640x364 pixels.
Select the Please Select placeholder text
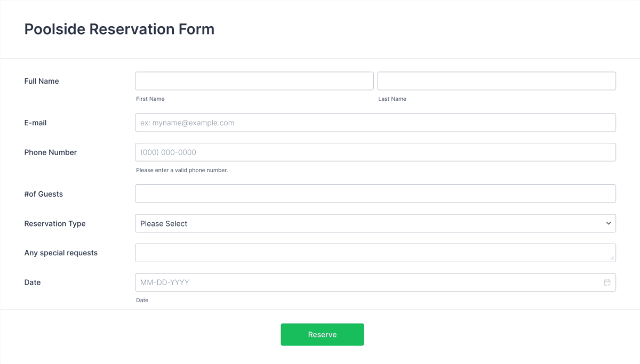click(x=163, y=223)
